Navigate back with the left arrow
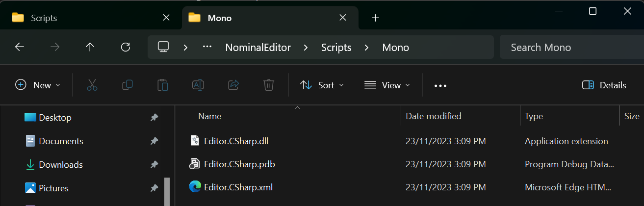 click(x=20, y=47)
